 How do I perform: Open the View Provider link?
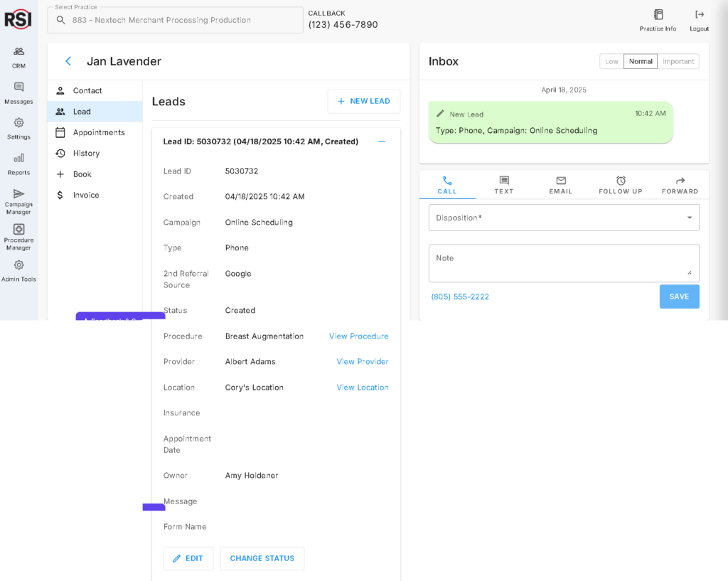tap(362, 362)
